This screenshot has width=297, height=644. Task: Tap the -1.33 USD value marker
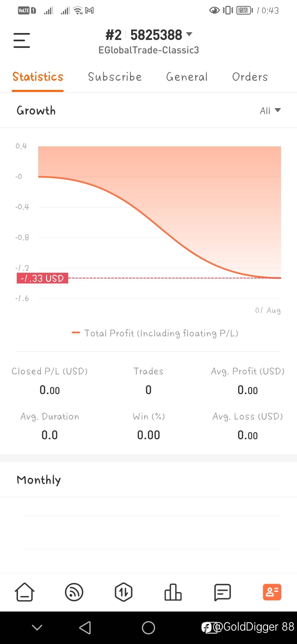click(42, 278)
